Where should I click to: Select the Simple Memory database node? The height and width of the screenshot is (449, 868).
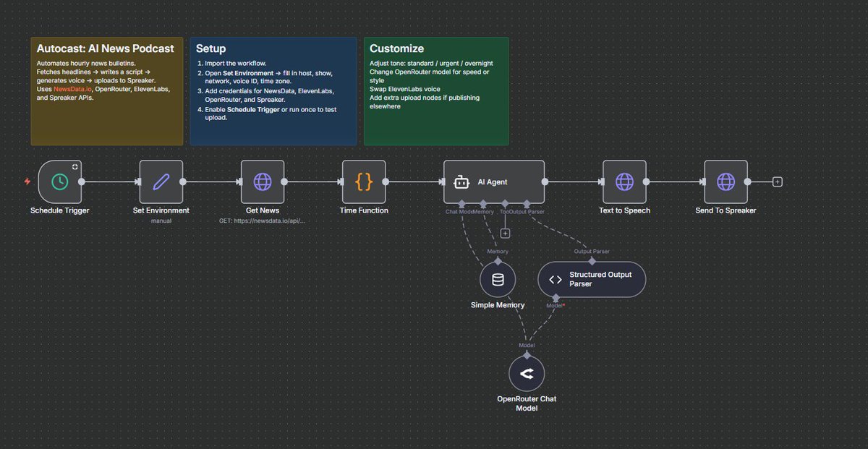coord(498,280)
